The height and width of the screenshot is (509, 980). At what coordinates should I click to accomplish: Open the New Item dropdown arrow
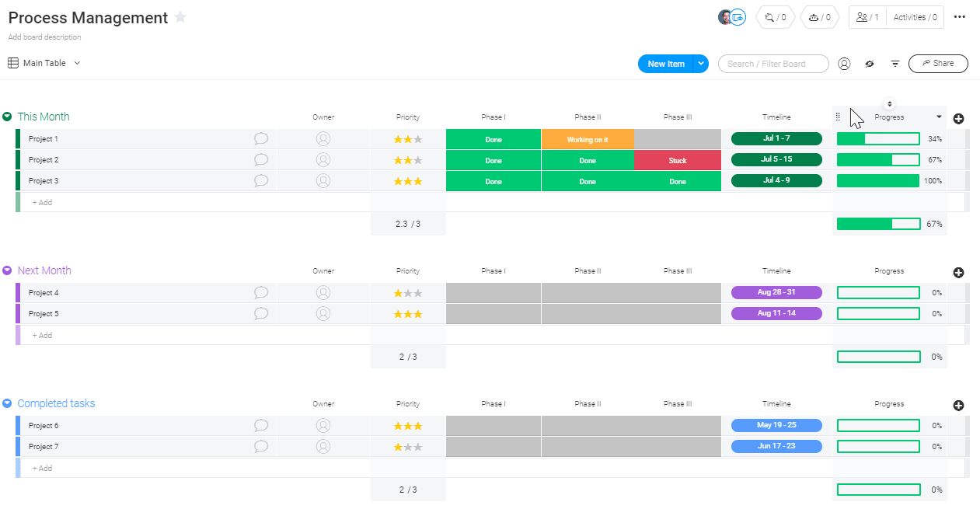(x=700, y=64)
